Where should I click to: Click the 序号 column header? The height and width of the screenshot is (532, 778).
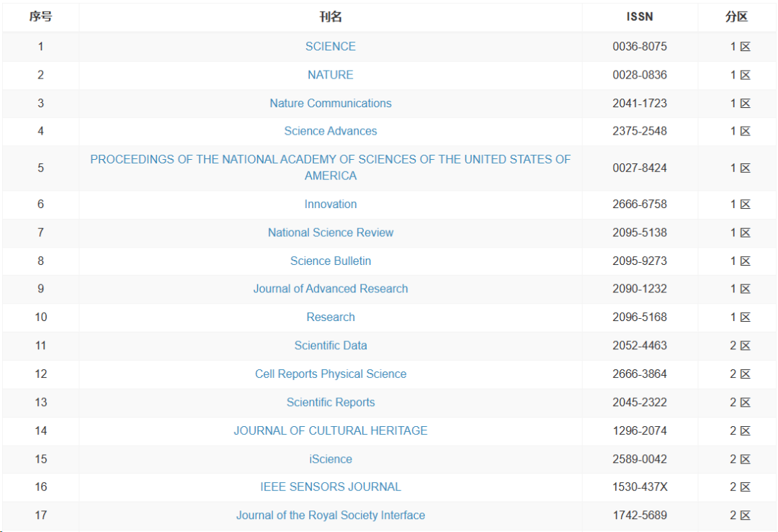click(x=40, y=17)
